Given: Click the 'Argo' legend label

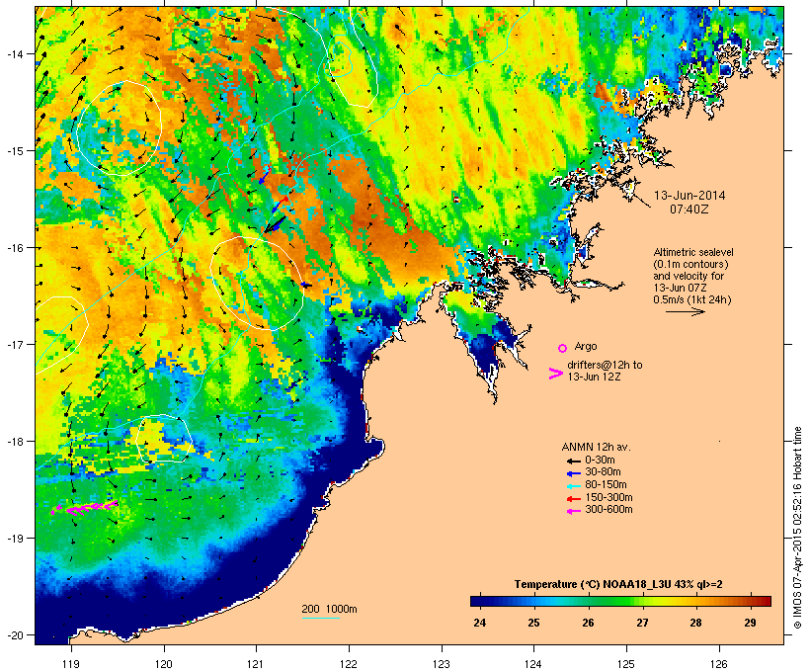Looking at the screenshot, I should 586,346.
